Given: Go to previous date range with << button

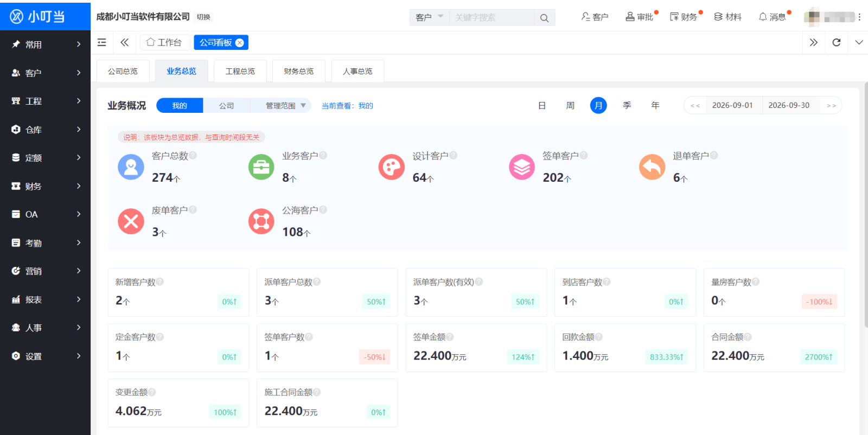Looking at the screenshot, I should click(695, 106).
